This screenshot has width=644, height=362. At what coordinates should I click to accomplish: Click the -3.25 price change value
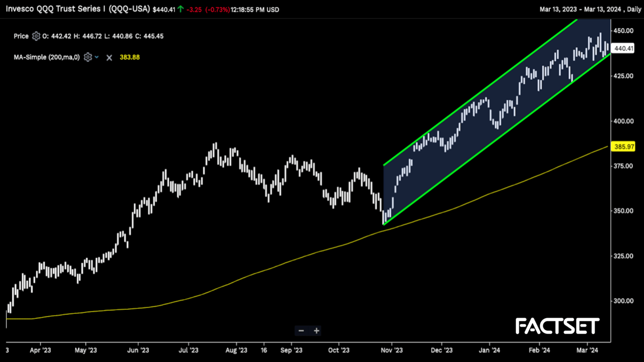(194, 9)
